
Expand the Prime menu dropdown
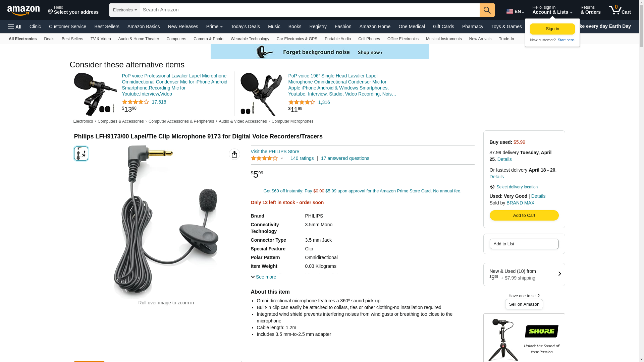click(214, 26)
